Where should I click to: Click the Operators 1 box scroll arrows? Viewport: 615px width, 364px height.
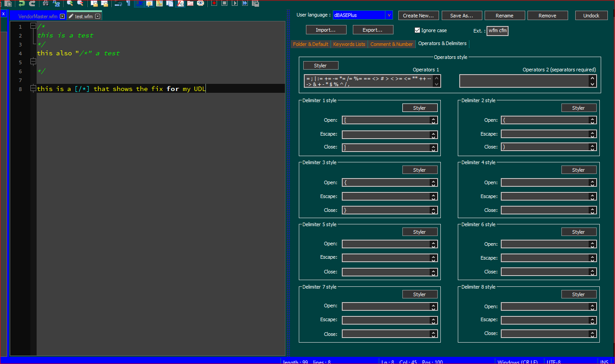[x=436, y=81]
